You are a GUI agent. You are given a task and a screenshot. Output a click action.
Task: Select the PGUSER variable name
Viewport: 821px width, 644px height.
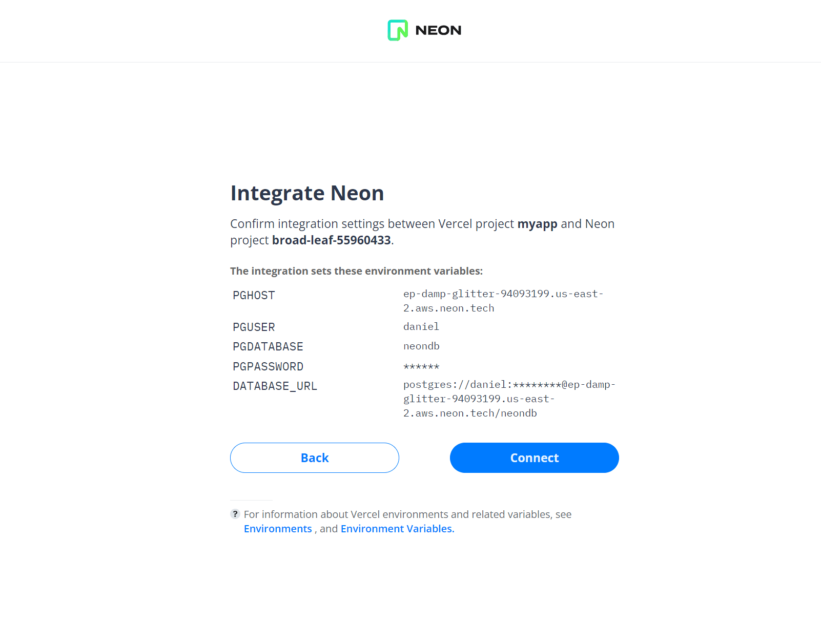coord(254,327)
